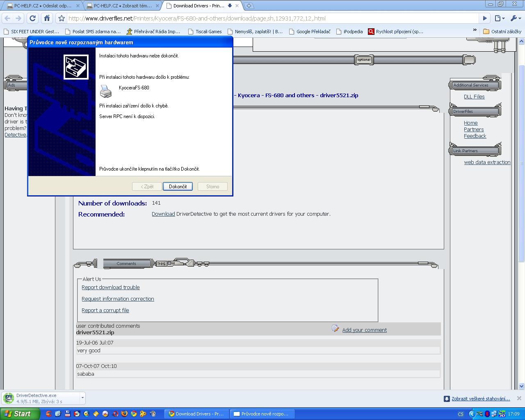Click the Xear 3D tray icon
This screenshot has height=420, width=525.
click(502, 414)
